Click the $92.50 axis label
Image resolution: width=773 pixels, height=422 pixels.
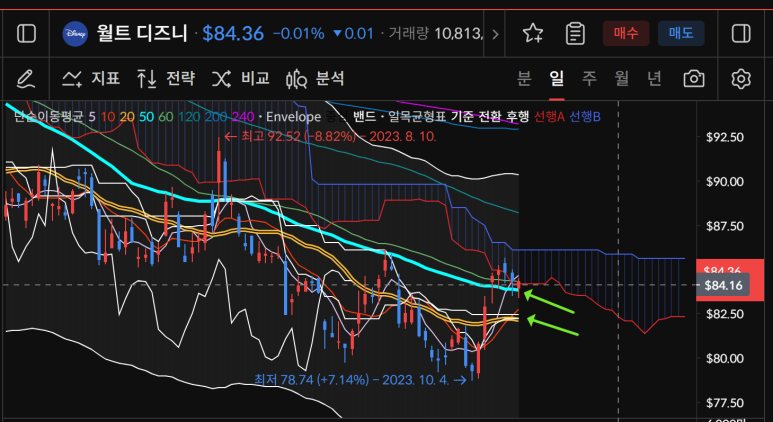[x=725, y=137]
